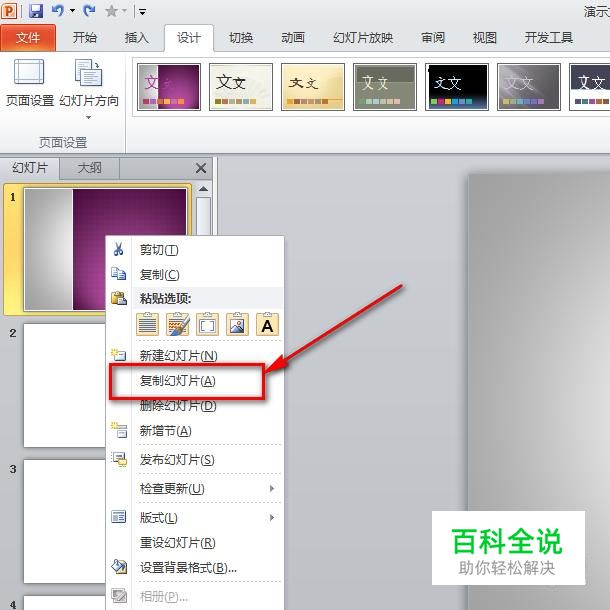
Task: Expand the 幻灯片方向 dropdown arrow
Action: click(89, 117)
